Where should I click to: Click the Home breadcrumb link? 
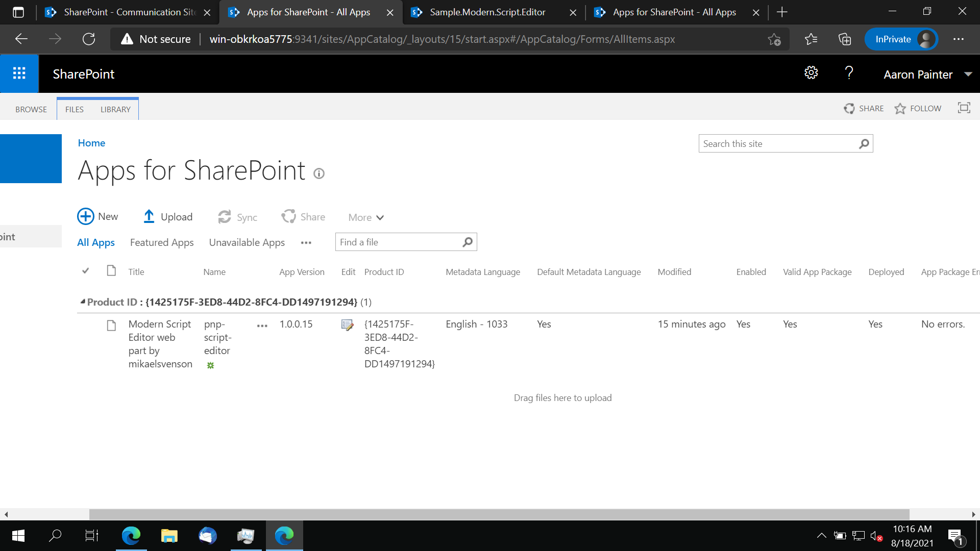pos(91,143)
